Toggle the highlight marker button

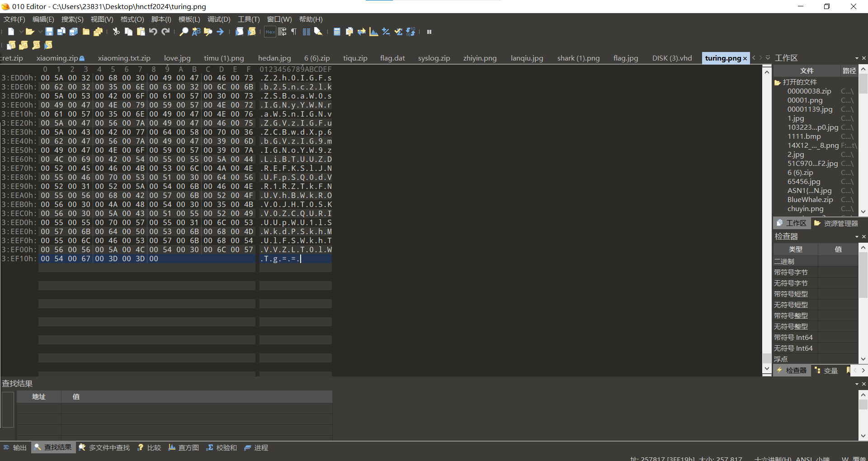pyautogui.click(x=318, y=32)
